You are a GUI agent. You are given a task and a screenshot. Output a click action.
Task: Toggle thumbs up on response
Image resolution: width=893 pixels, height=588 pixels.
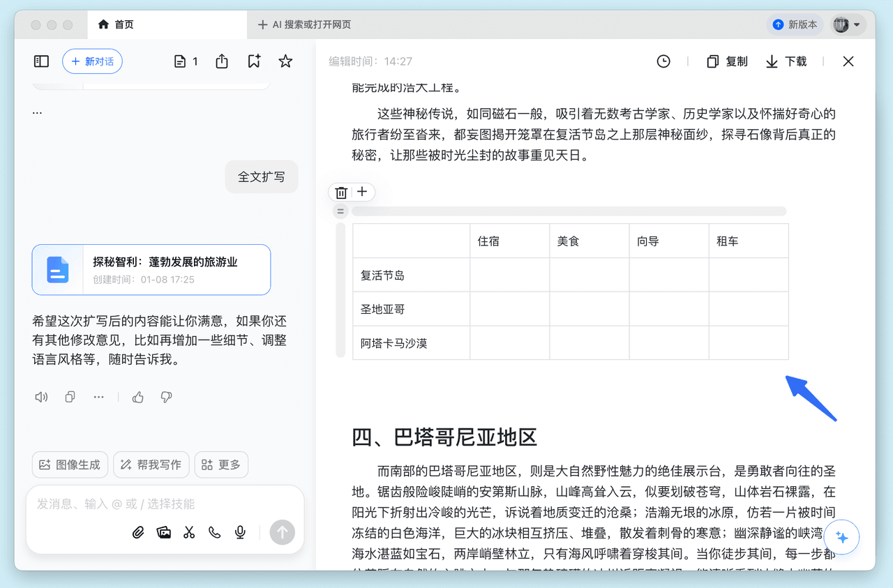(138, 397)
